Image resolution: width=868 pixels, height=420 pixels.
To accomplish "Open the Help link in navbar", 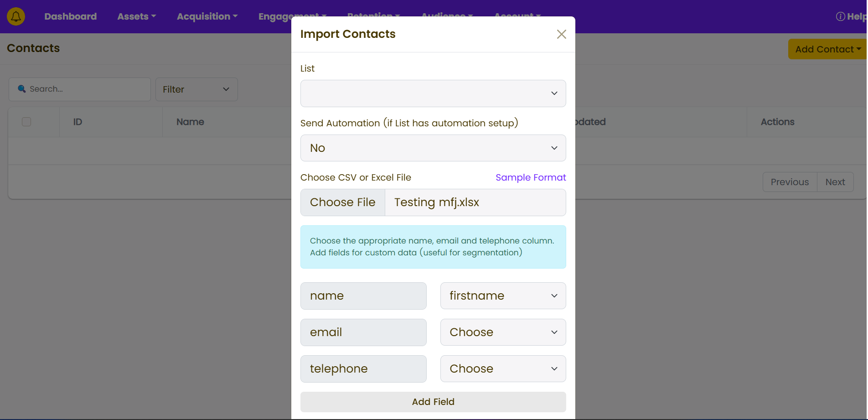I will click(851, 16).
